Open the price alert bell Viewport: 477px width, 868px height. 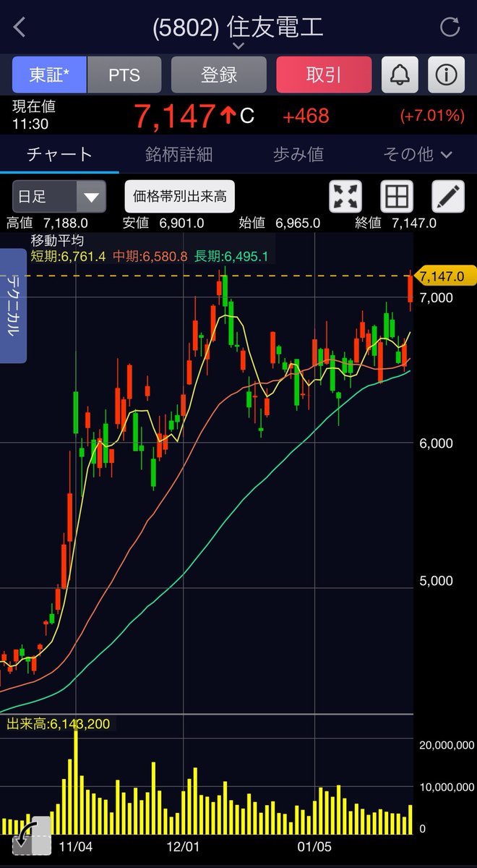coord(400,75)
